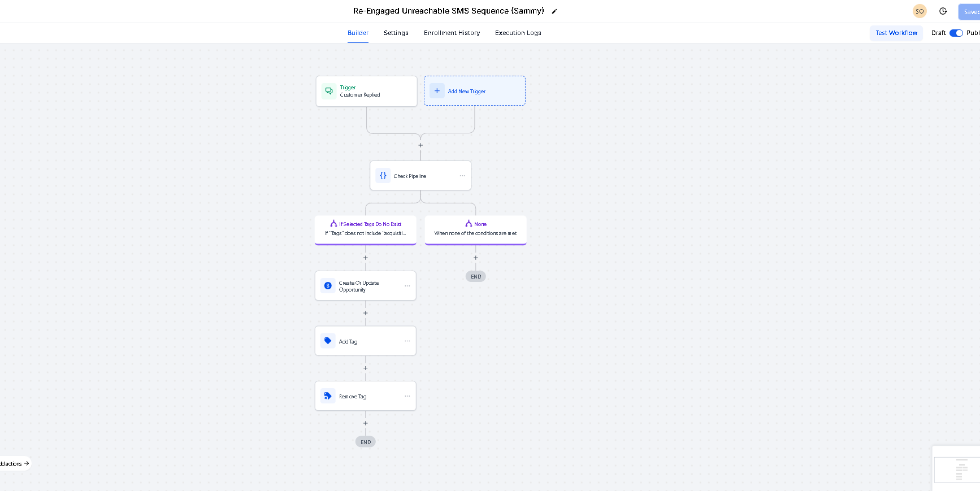
Task: Click the Check Pipeline curly braces icon
Action: point(383,176)
